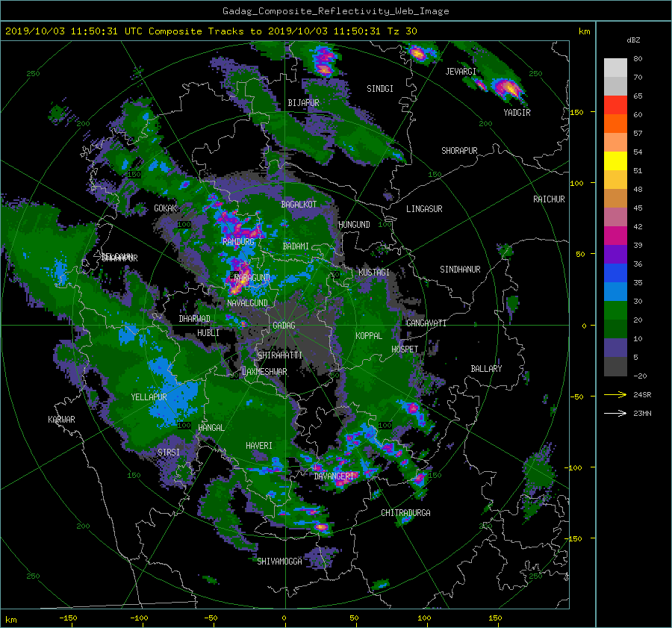Click the HOSPET label

405,349
